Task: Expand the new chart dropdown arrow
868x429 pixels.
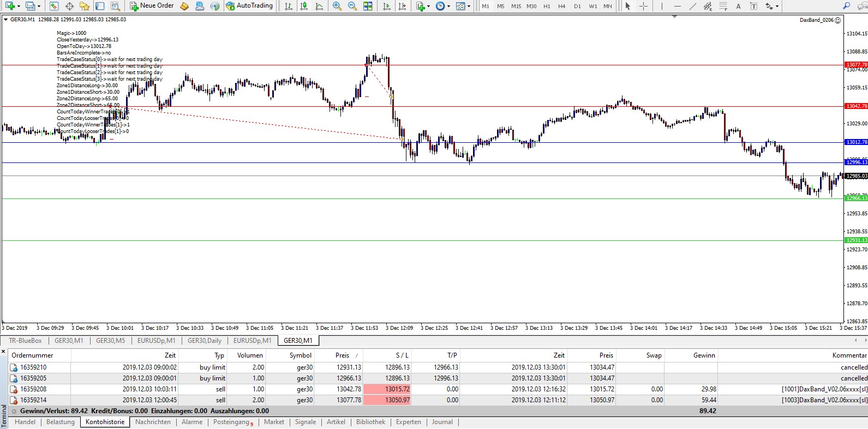Action: 19,6
